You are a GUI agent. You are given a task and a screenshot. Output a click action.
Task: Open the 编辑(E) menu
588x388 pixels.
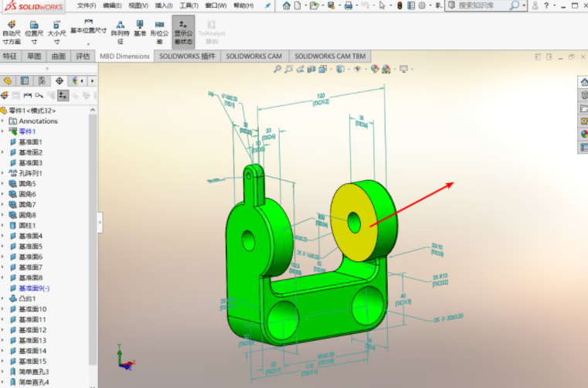point(113,5)
